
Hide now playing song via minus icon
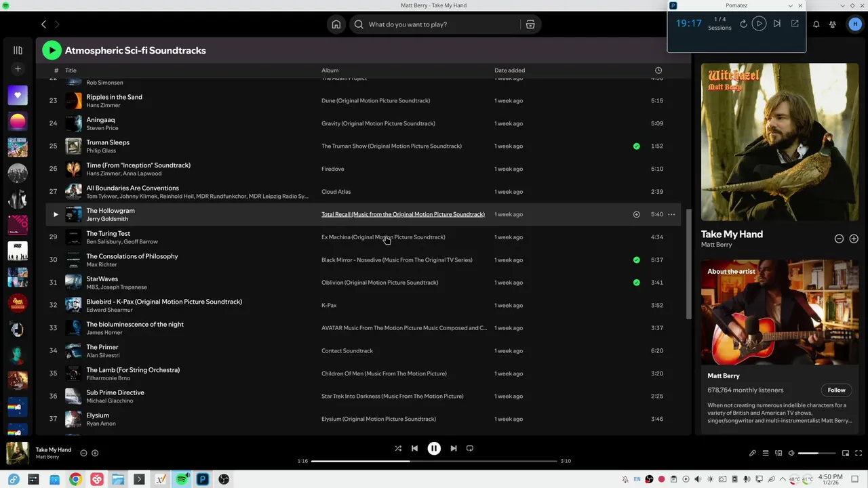pos(83,453)
